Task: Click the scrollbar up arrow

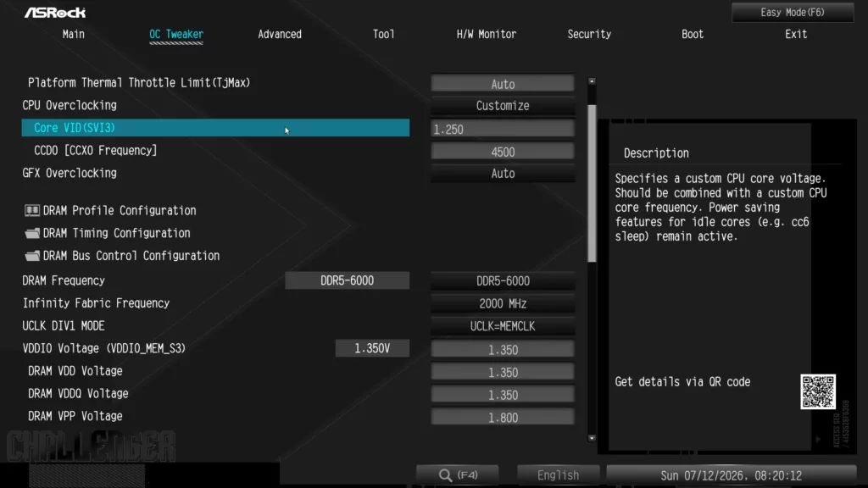Action: [592, 81]
